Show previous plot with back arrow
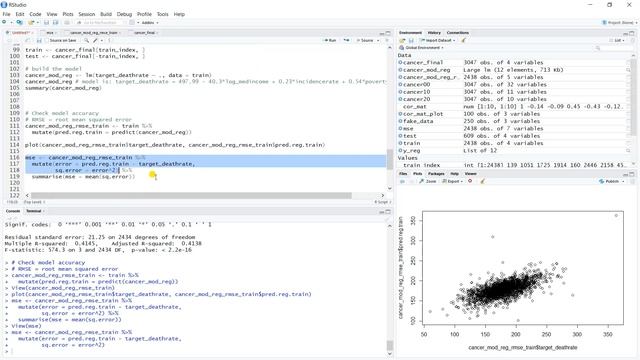 402,181
